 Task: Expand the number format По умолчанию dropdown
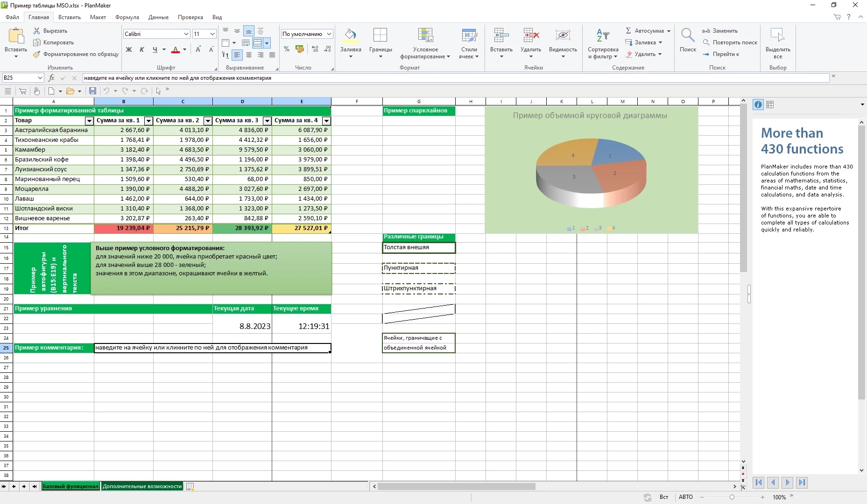point(329,34)
